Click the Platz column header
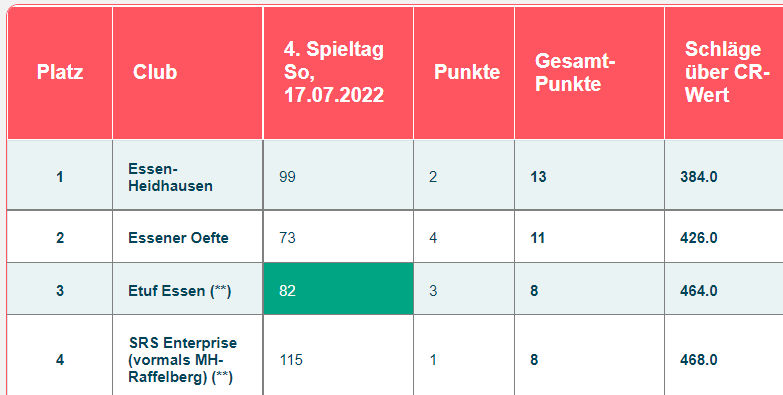 60,72
